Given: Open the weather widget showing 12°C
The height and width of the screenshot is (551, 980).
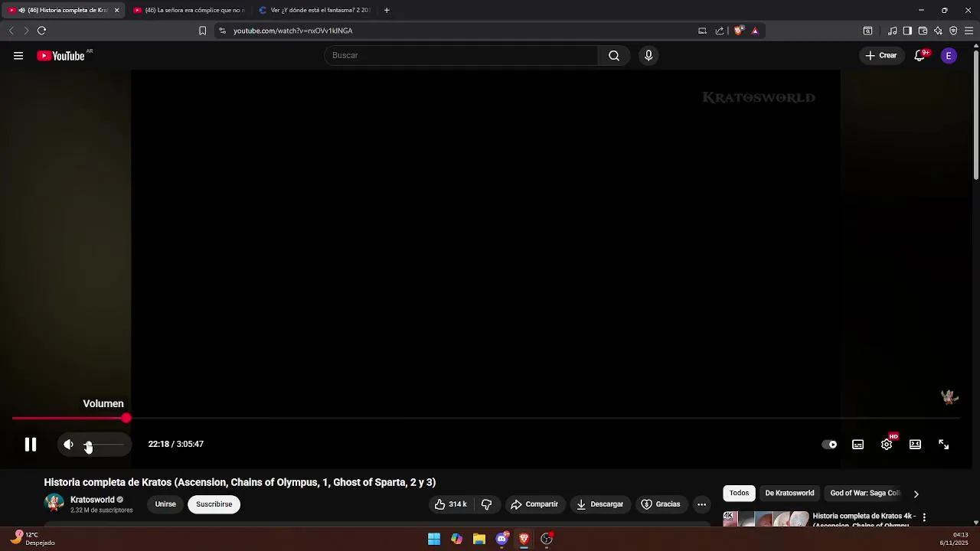Looking at the screenshot, I should 34,539.
